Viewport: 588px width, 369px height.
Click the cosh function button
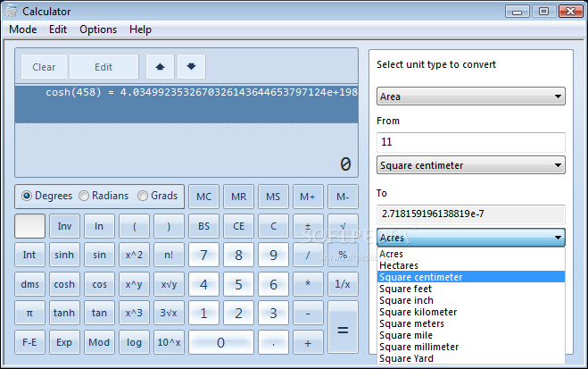coord(64,284)
